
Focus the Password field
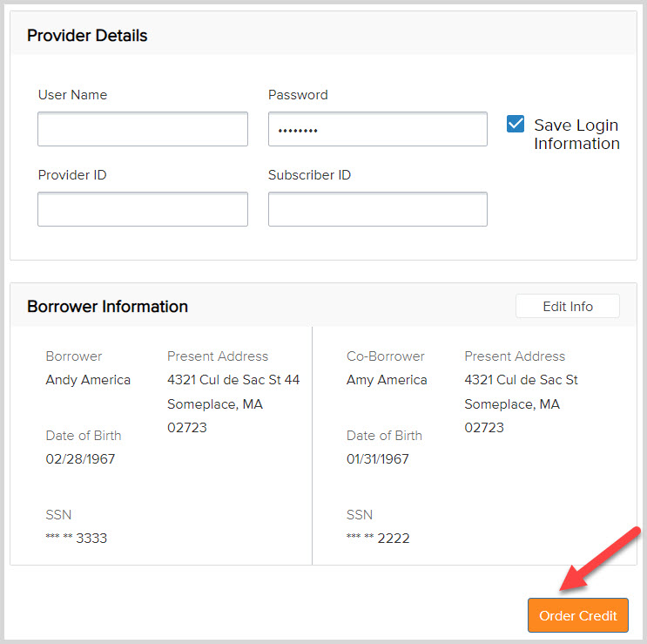[378, 129]
